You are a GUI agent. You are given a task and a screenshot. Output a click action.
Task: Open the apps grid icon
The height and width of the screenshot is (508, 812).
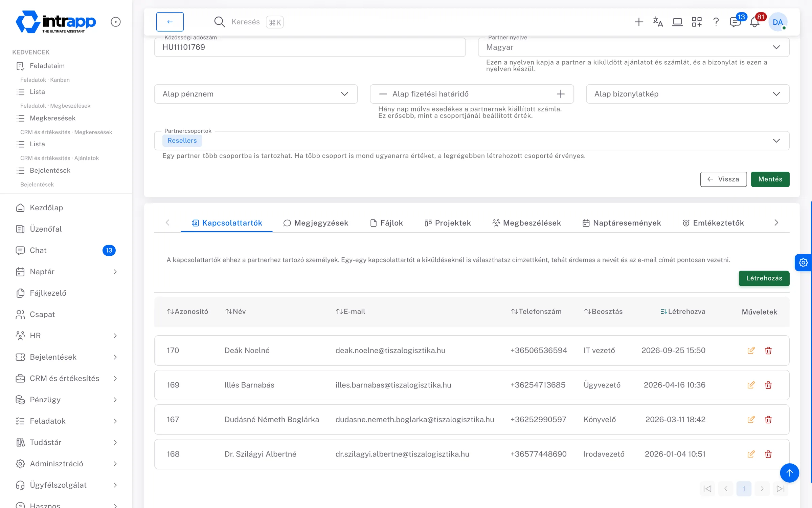697,22
